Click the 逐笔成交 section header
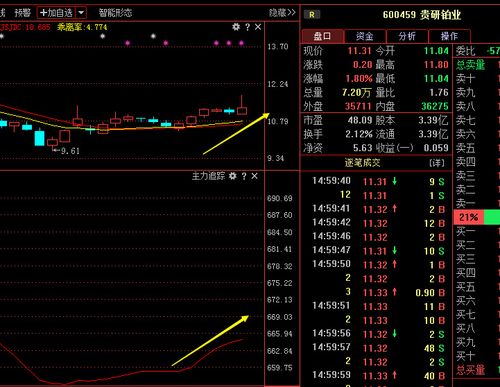Screen dimensions: 500x387 (x=362, y=163)
